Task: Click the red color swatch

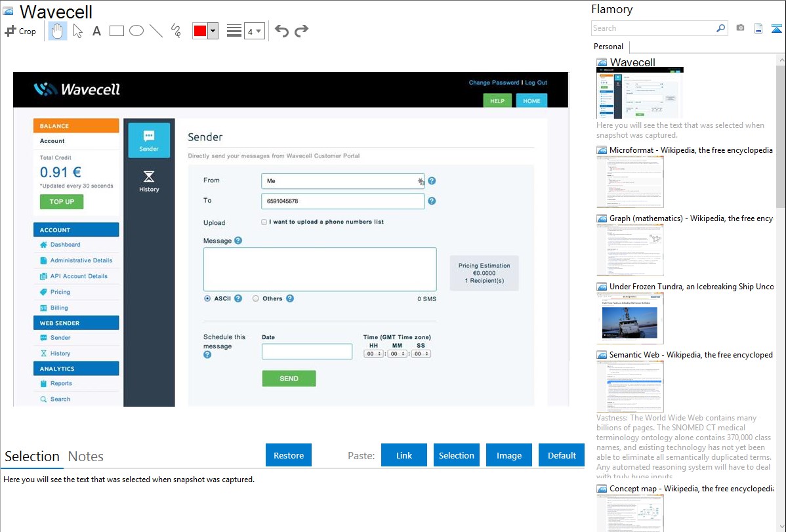Action: click(200, 31)
